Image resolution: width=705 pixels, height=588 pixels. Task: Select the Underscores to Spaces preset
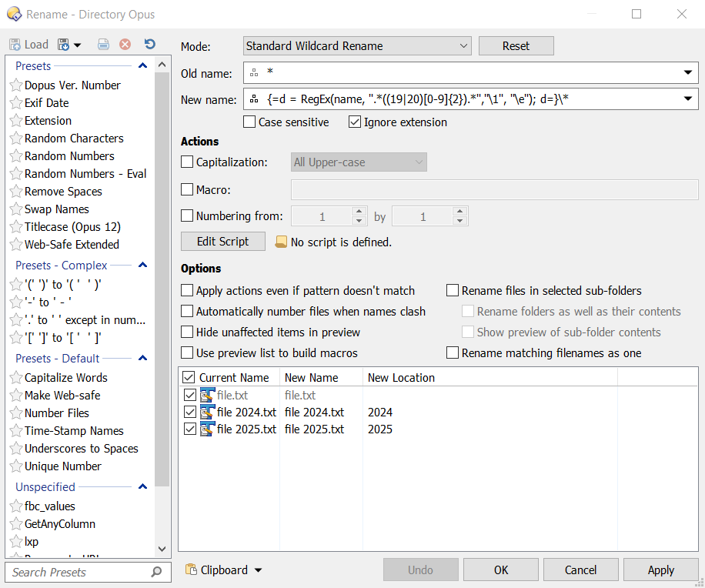coord(82,449)
